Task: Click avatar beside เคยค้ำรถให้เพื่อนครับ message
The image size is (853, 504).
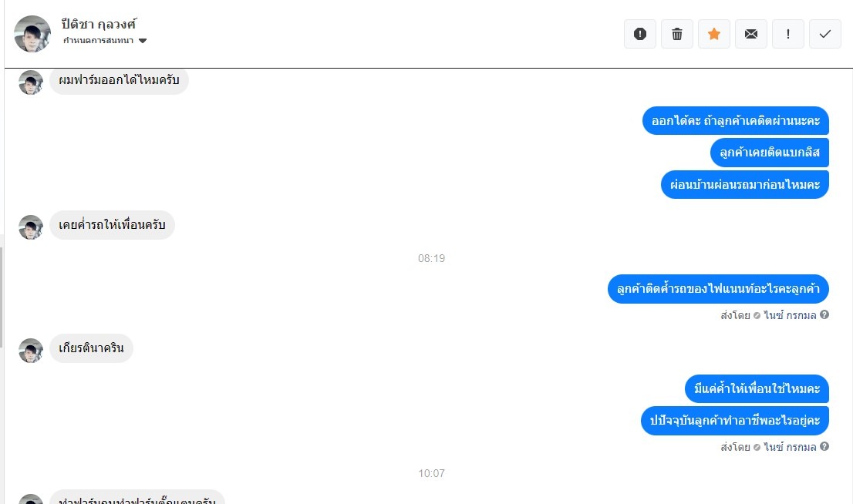Action: (31, 227)
